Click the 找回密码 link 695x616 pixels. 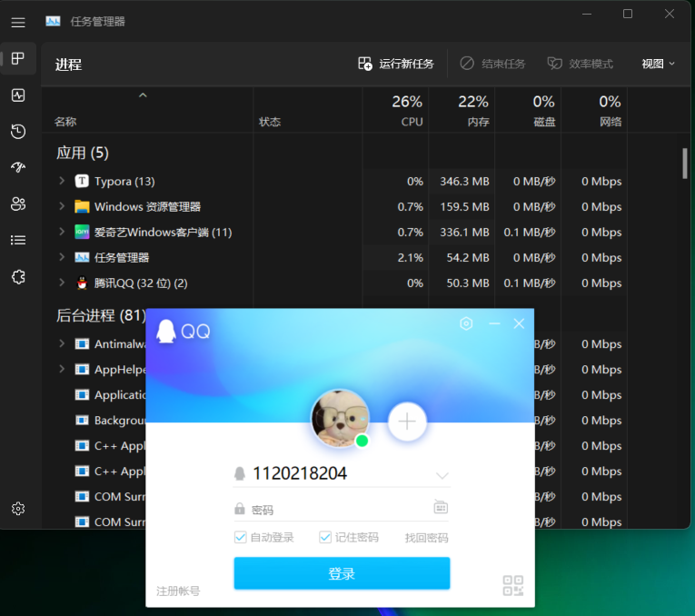(426, 538)
